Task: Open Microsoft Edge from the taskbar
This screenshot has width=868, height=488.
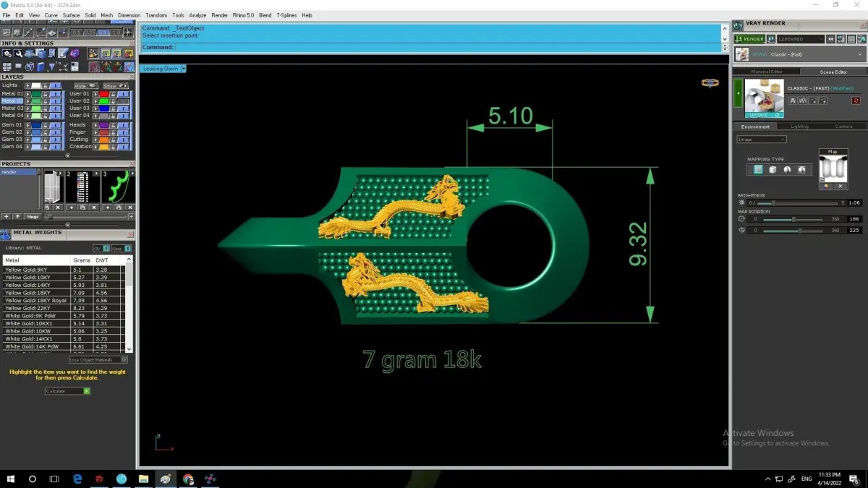Action: point(77,479)
